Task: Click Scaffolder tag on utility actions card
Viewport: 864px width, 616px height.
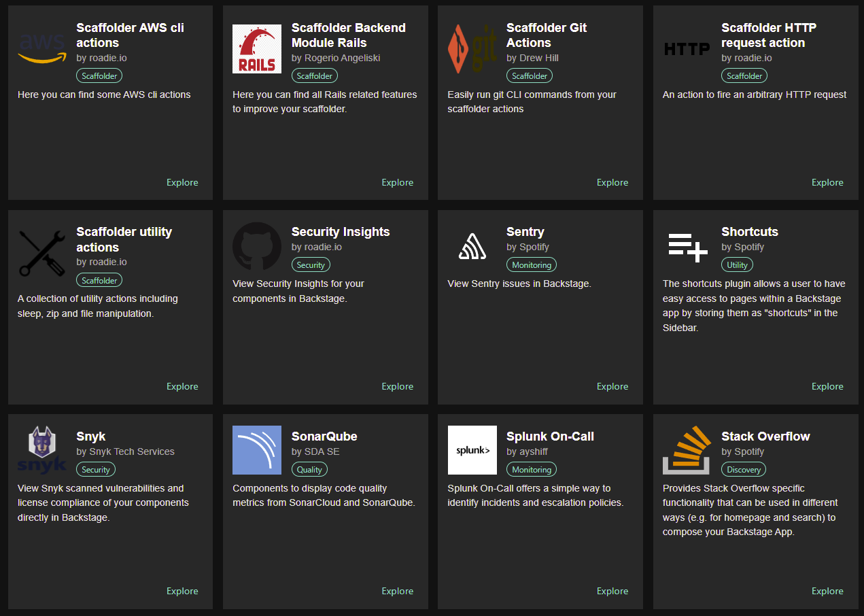Action: coord(99,280)
